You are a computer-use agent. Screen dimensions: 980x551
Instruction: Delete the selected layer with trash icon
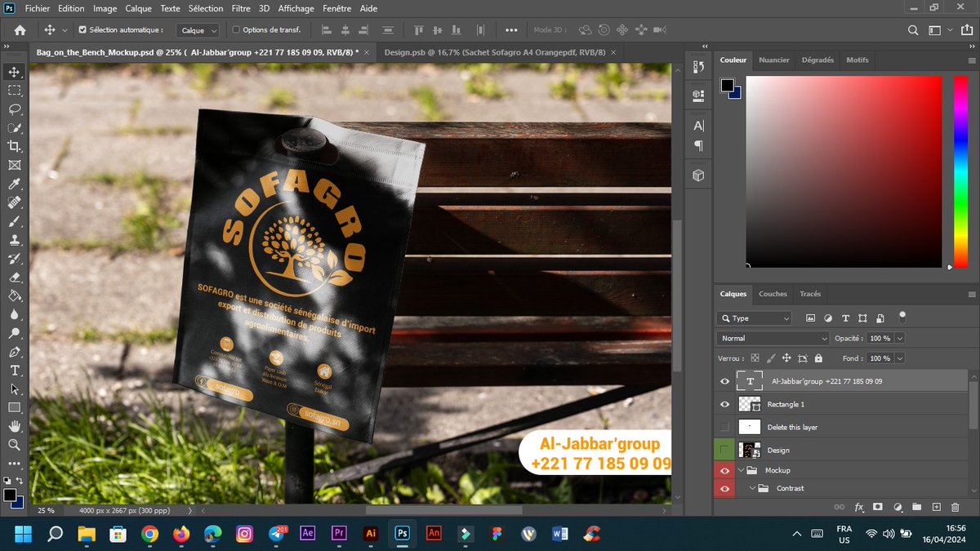pyautogui.click(x=955, y=507)
